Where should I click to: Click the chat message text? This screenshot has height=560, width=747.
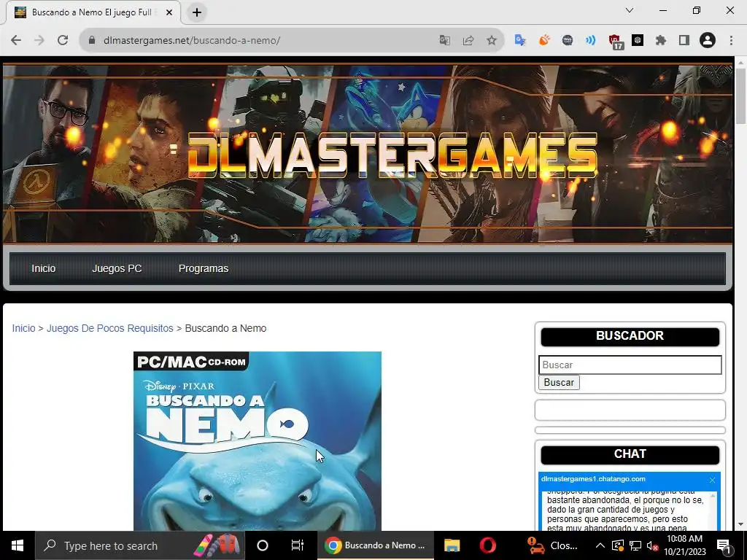point(625,510)
